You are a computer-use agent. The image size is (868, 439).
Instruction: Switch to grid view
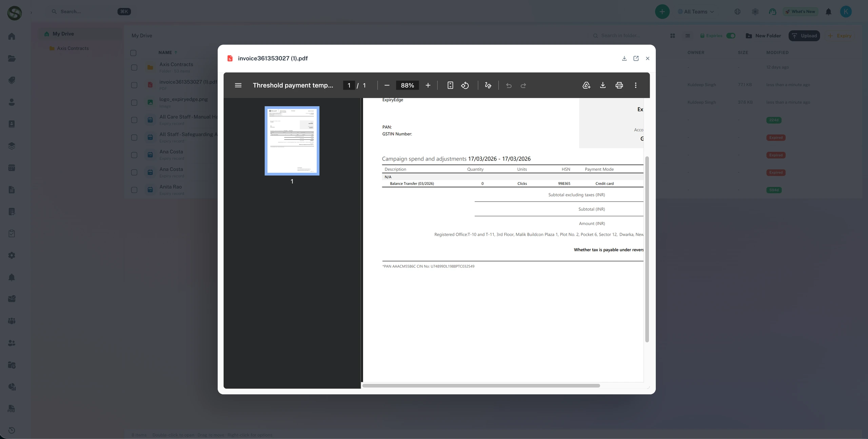click(673, 36)
